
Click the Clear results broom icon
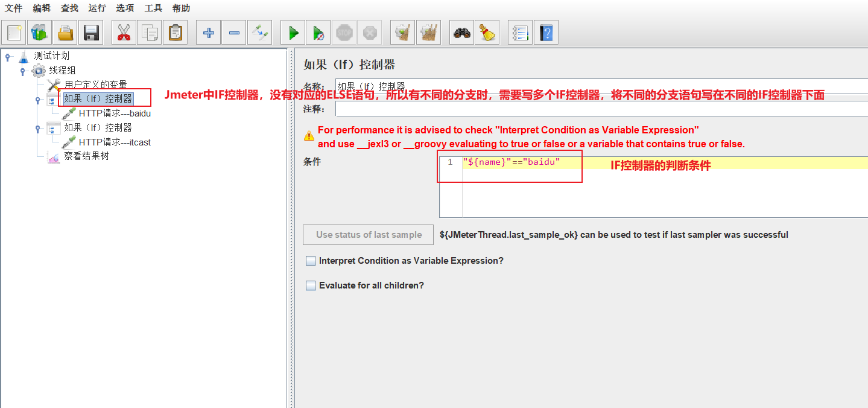coord(402,33)
